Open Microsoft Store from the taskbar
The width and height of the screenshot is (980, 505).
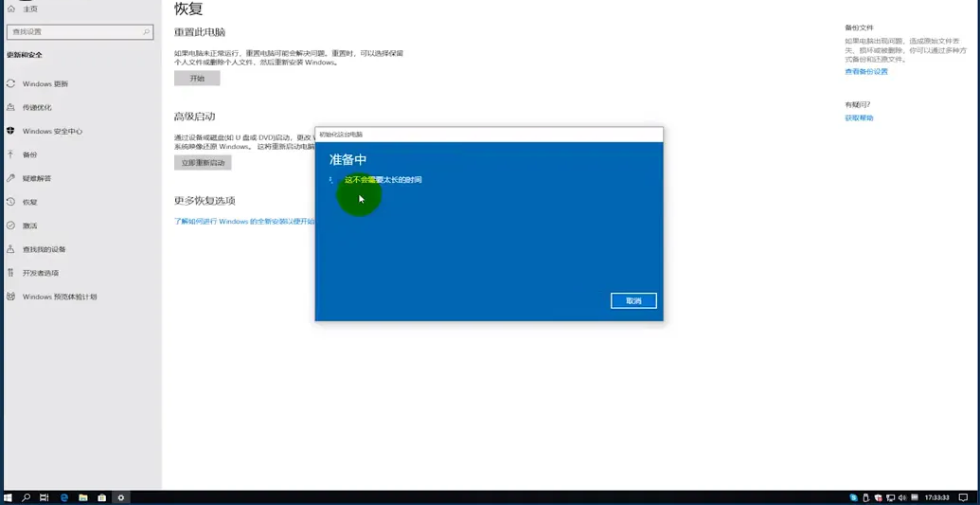pyautogui.click(x=101, y=498)
